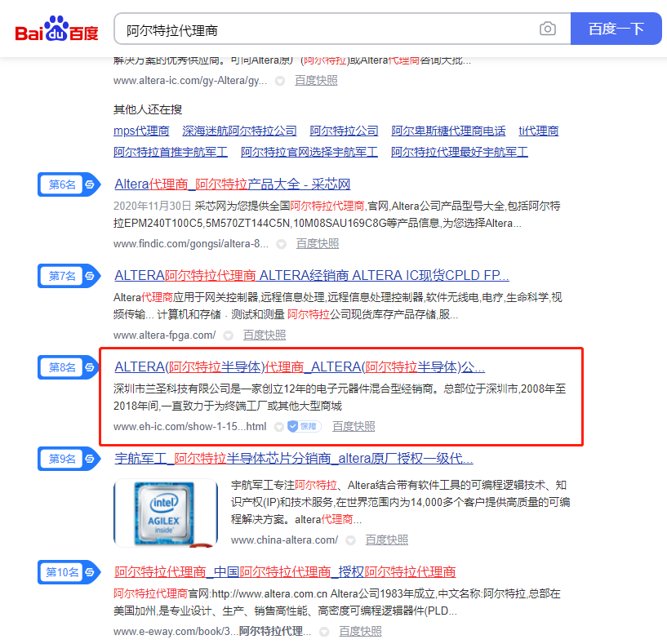The height and width of the screenshot is (644, 667).
Task: Open related search '阿尔特拉公司'
Action: pyautogui.click(x=344, y=131)
